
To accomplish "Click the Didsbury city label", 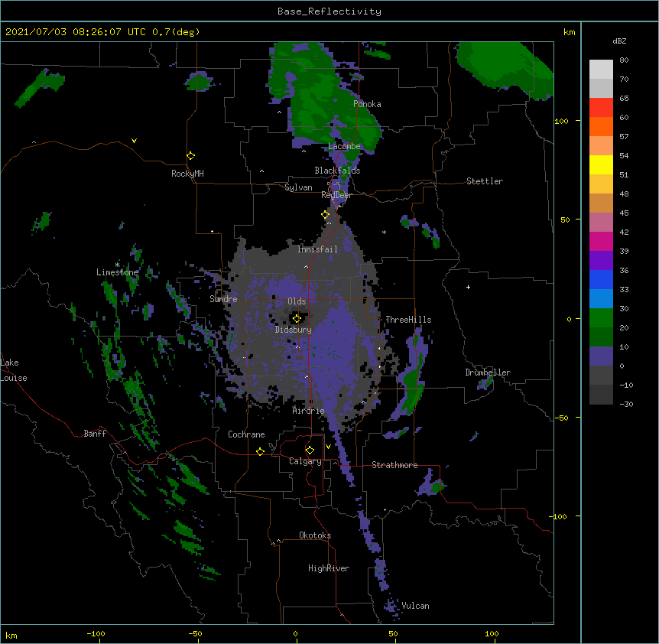I will point(294,330).
